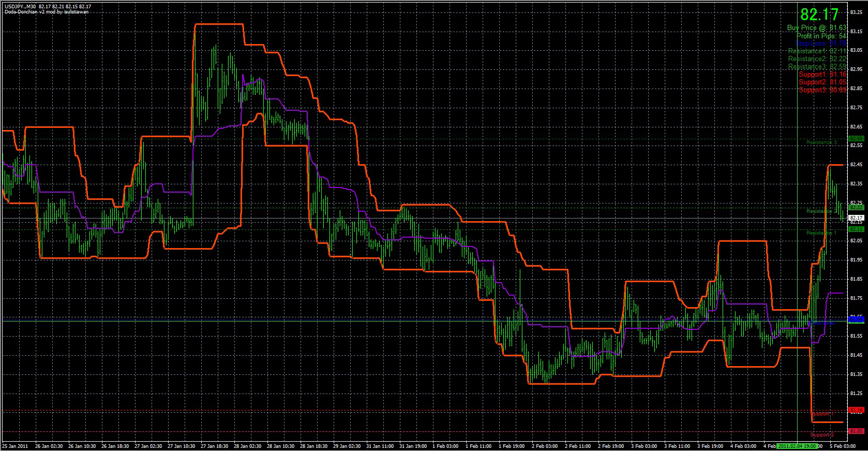Click the red 81.05 price axis tag

856,431
